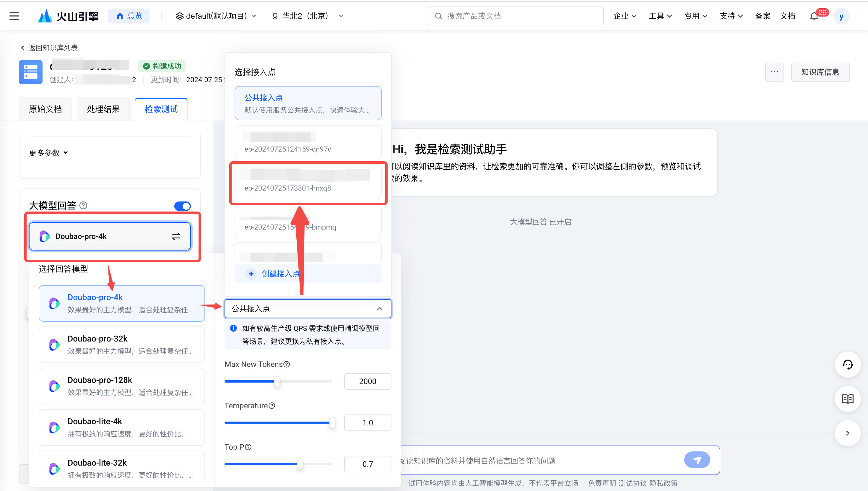Open 知识库信息 button

[820, 72]
